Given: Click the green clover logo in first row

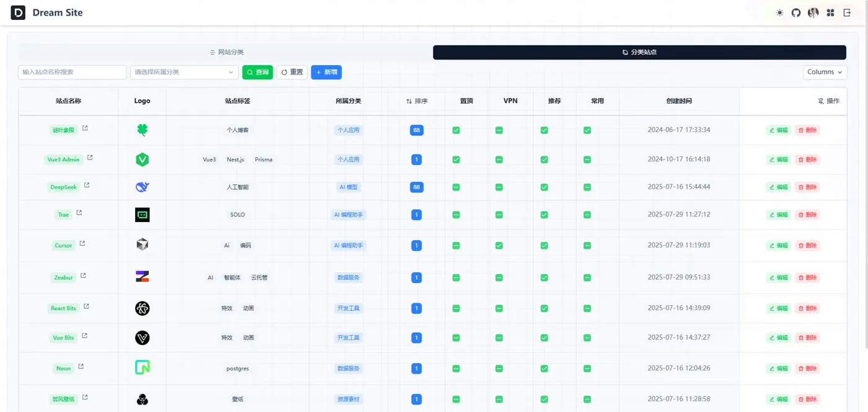Looking at the screenshot, I should coord(142,130).
